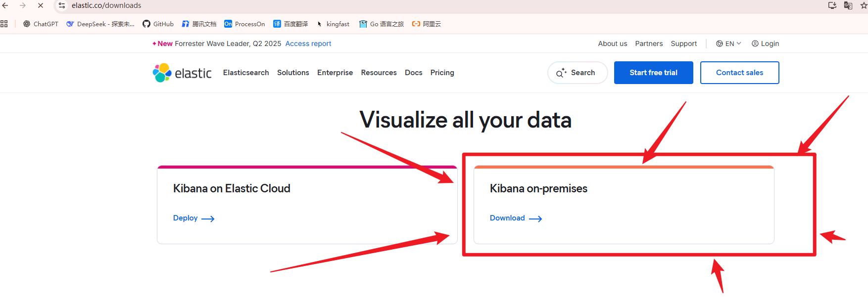Screen dimensions: 868x307
Task: Open the Enterprise menu
Action: [x=335, y=73]
